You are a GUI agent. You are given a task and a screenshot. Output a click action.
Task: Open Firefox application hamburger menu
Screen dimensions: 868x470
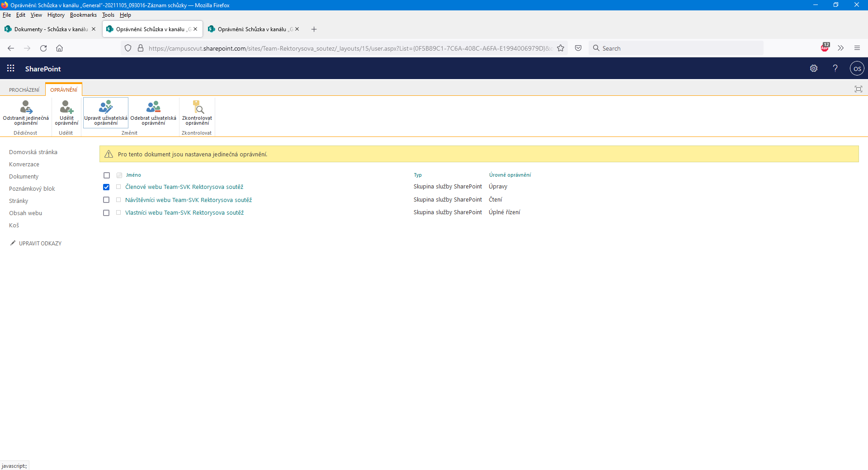857,48
